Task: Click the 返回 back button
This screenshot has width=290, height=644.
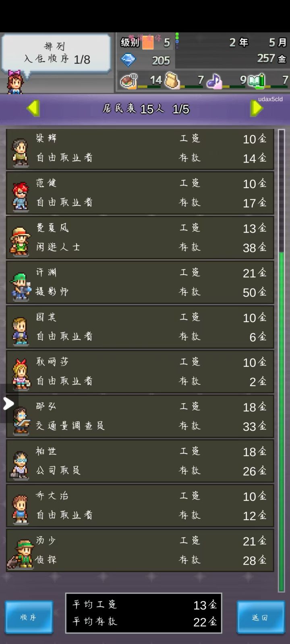Action: (x=260, y=617)
